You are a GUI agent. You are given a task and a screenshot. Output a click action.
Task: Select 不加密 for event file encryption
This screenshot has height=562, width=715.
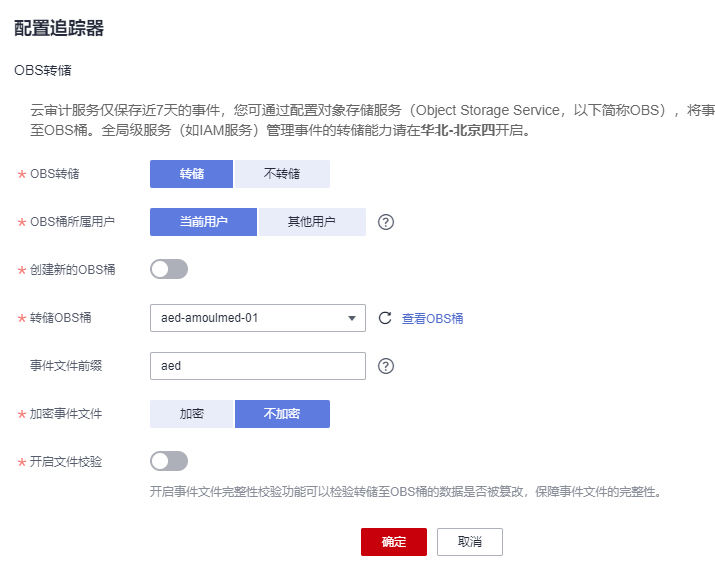click(282, 414)
